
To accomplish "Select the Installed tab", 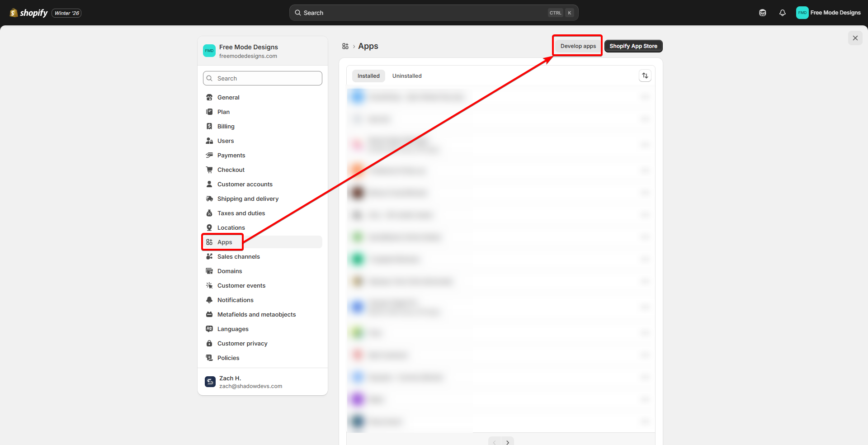I will coord(368,76).
